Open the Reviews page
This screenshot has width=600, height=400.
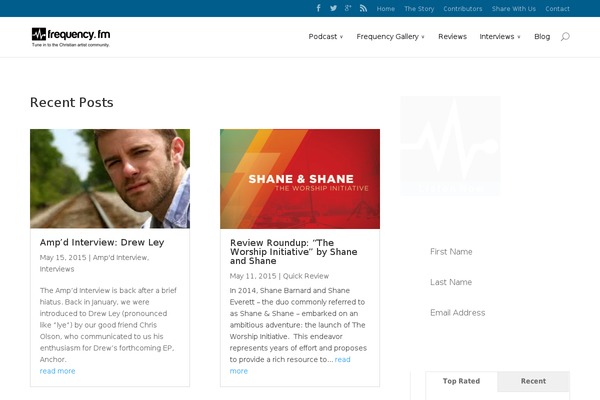tap(452, 36)
